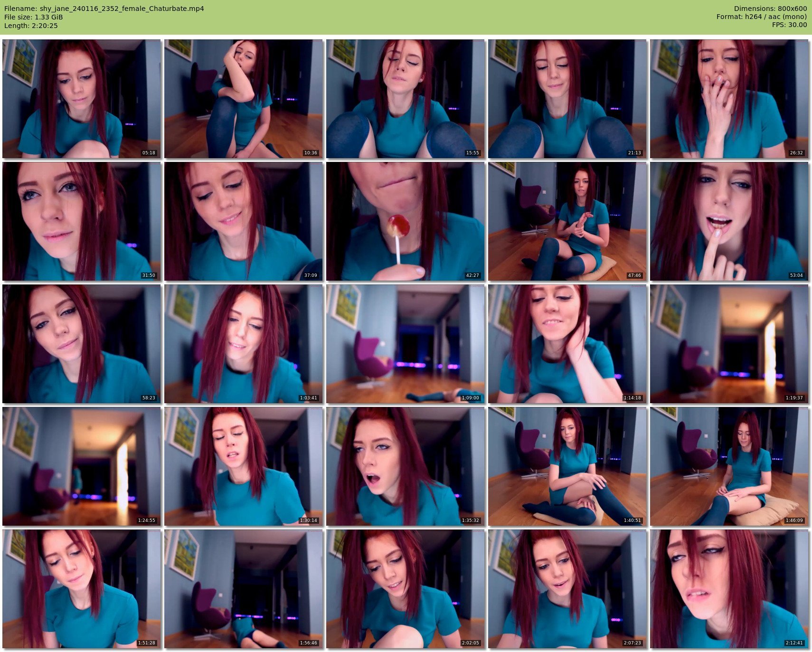
Task: Pick the frame stamped 1:24:55
Action: coord(82,466)
